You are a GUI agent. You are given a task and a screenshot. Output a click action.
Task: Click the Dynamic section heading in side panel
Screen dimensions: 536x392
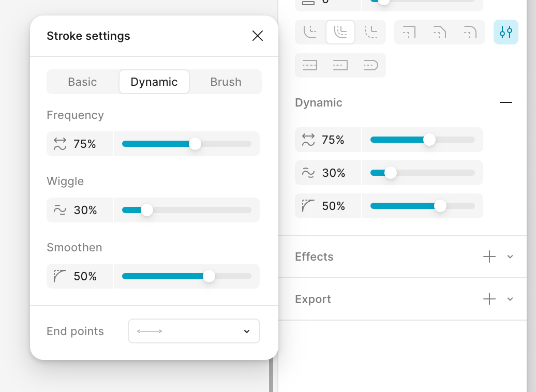319,102
